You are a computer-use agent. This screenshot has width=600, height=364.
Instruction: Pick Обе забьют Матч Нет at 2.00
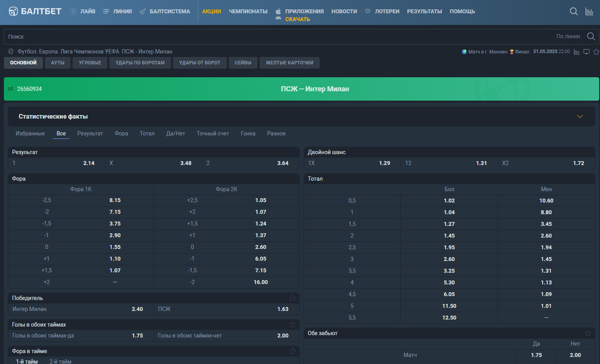575,355
